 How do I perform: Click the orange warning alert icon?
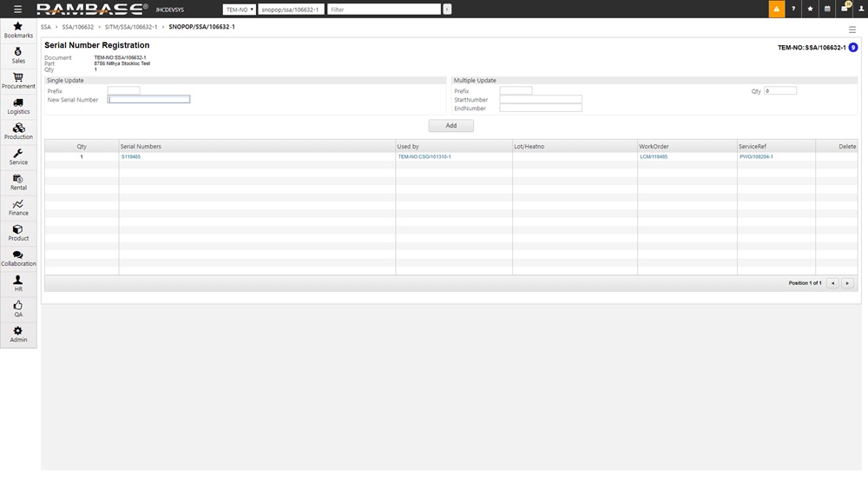point(777,9)
